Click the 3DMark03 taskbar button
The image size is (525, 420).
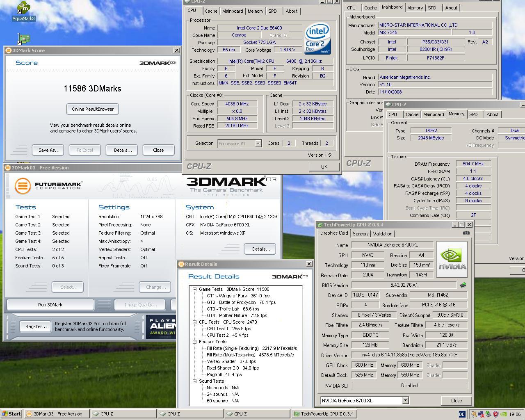(x=57, y=414)
